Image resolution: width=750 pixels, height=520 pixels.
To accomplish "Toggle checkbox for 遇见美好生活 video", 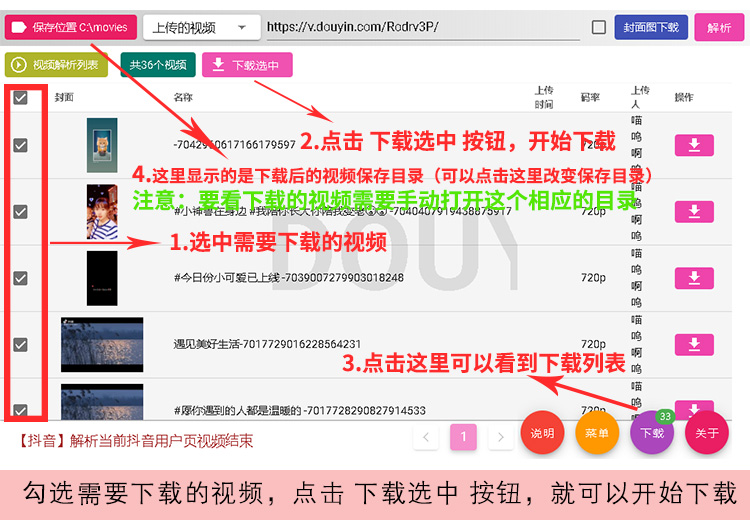I will click(20, 344).
